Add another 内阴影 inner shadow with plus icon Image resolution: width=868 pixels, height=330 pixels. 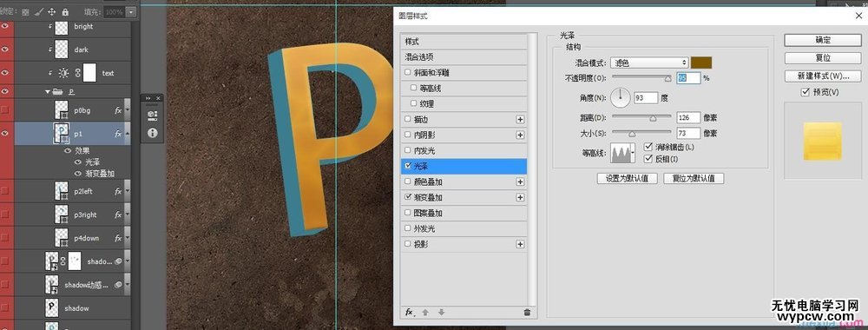click(x=520, y=135)
